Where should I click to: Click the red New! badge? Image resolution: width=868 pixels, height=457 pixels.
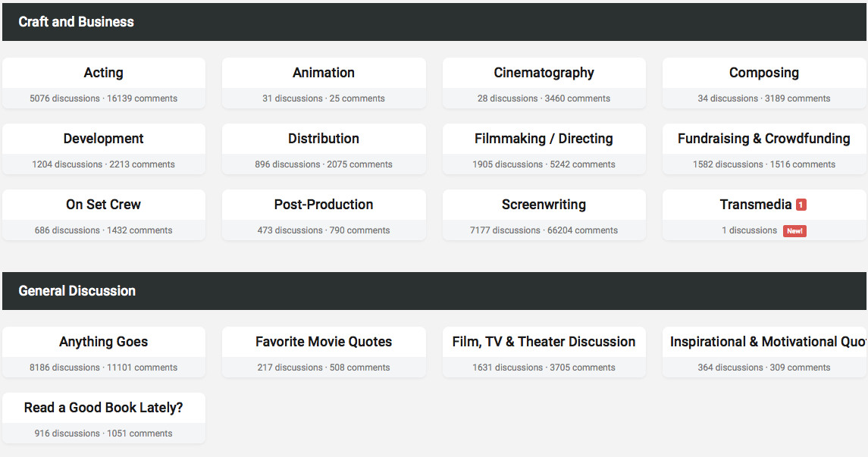pyautogui.click(x=794, y=230)
